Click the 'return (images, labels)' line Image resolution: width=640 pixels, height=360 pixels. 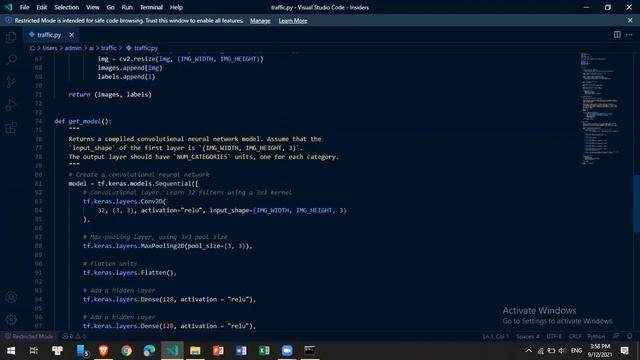pyautogui.click(x=110, y=94)
